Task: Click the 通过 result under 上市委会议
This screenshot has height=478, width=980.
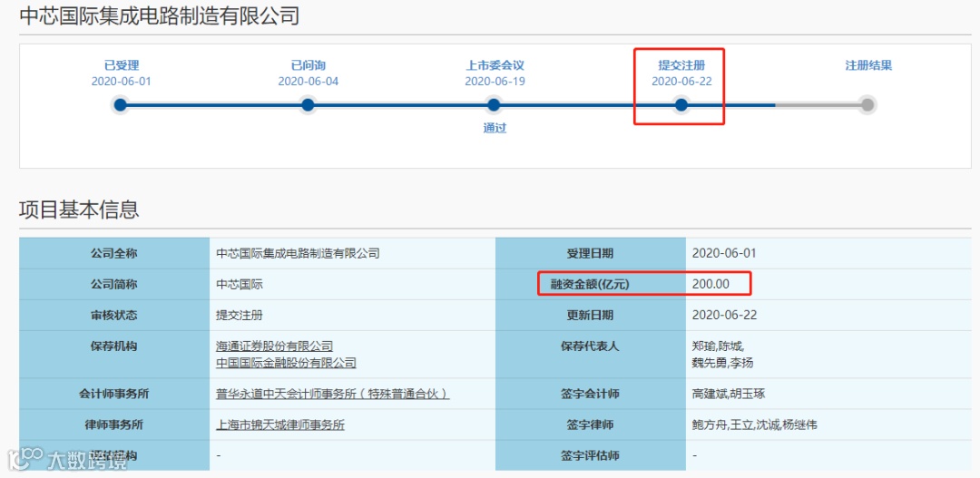Action: (495, 128)
